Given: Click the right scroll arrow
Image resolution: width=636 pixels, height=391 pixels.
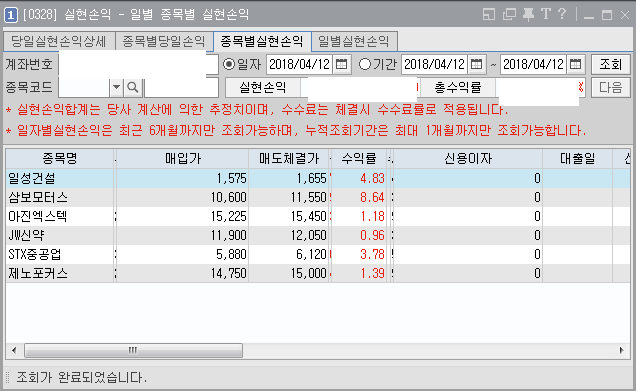Looking at the screenshot, I should coord(621,350).
